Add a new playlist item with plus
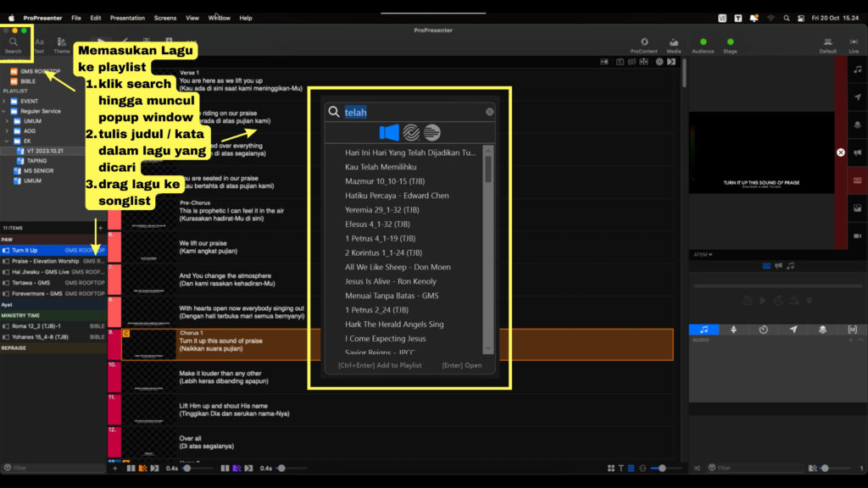The image size is (868, 488). [100, 228]
